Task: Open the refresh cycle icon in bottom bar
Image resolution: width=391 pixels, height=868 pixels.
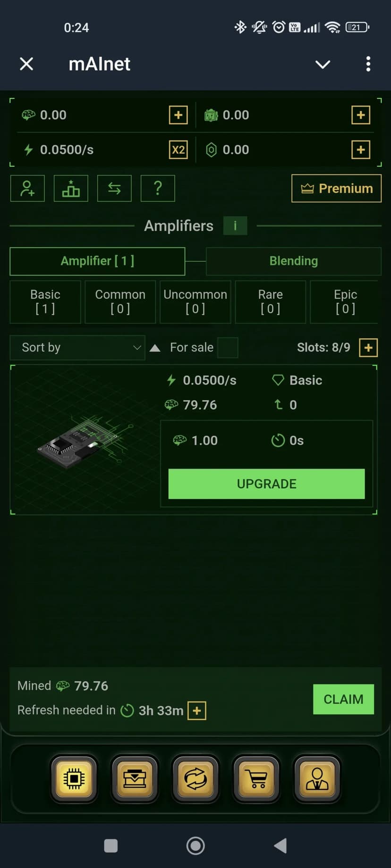Action: [195, 779]
